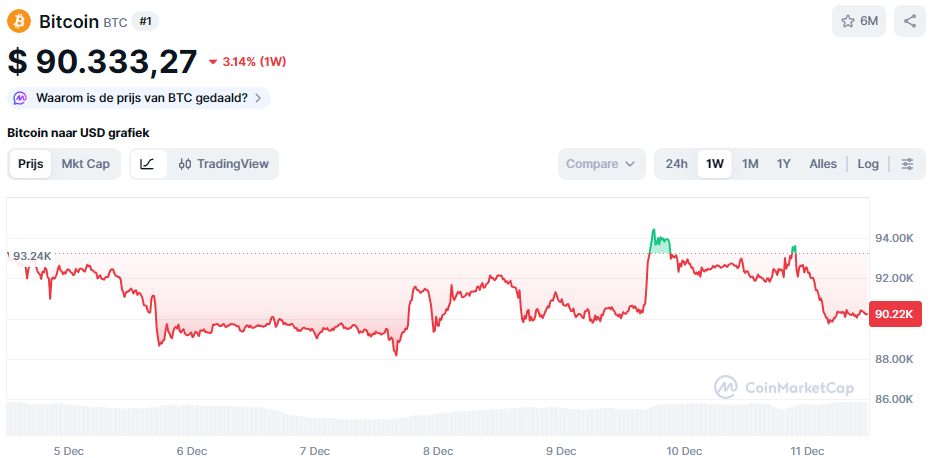Choose the 24h time range
929x458 pixels.
tap(677, 164)
